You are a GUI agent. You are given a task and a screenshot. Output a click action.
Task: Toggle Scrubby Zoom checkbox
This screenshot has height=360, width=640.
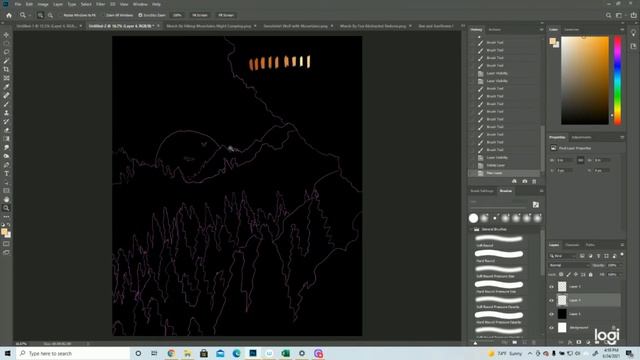(x=140, y=15)
